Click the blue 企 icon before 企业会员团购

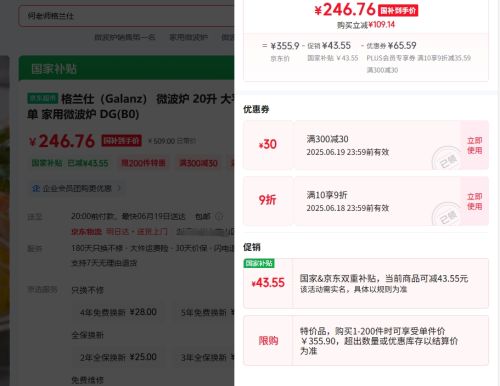tap(36, 188)
